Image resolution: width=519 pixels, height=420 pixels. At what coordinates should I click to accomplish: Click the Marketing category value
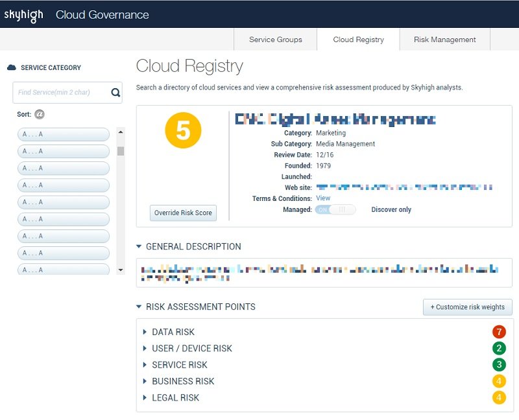(x=331, y=133)
